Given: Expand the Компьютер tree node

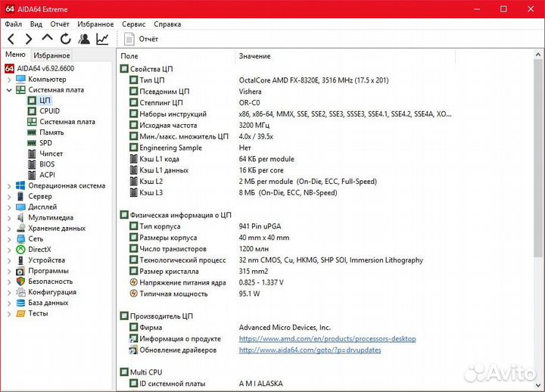Looking at the screenshot, I should pos(9,79).
